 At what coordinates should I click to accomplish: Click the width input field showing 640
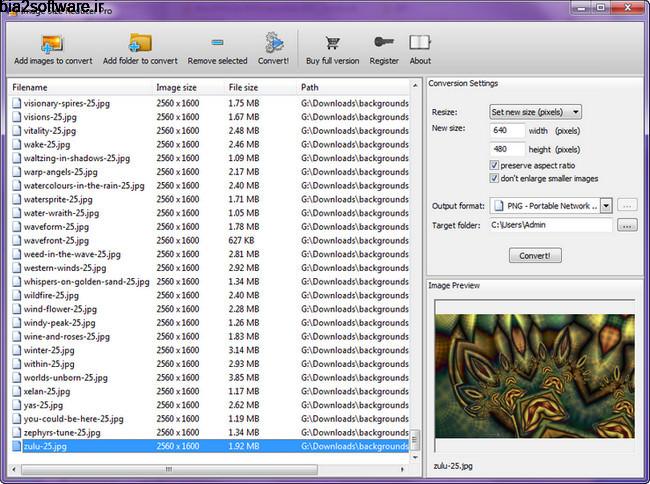tap(507, 131)
